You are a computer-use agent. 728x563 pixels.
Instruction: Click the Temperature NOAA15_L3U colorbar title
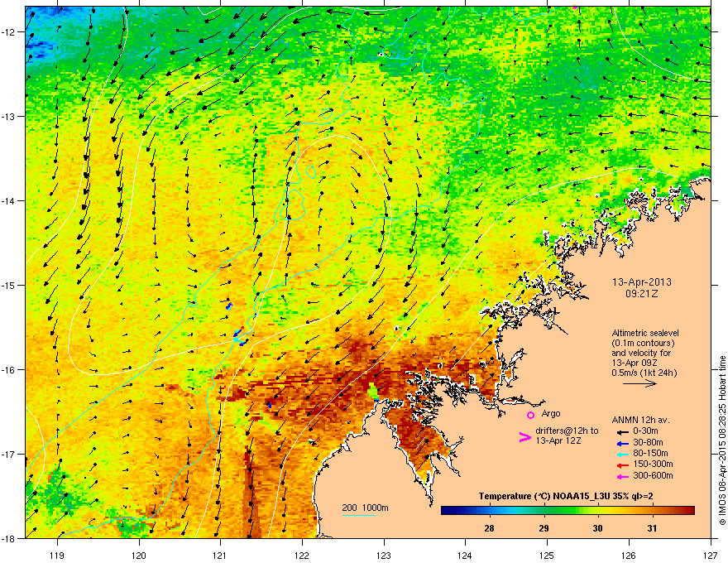click(x=566, y=496)
